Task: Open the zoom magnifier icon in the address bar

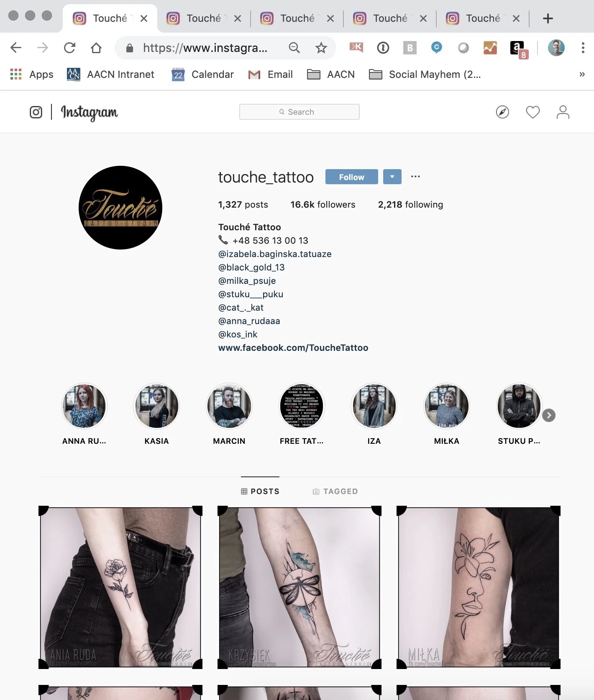Action: tap(294, 48)
